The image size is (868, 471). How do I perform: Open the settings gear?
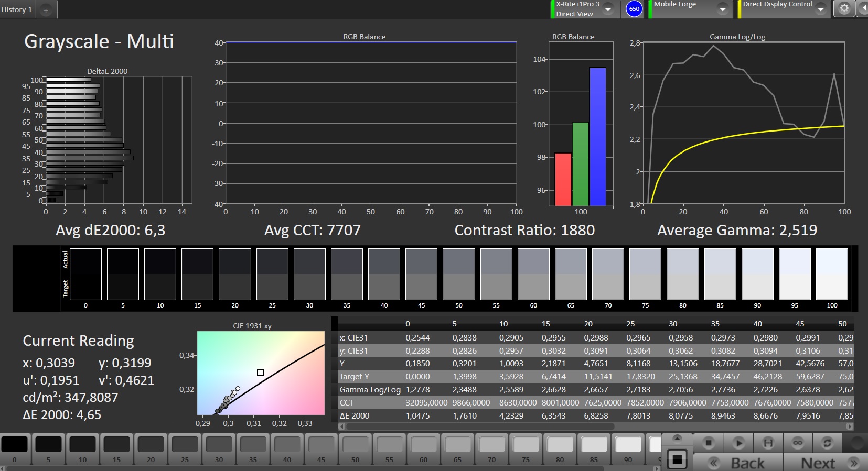click(x=844, y=9)
